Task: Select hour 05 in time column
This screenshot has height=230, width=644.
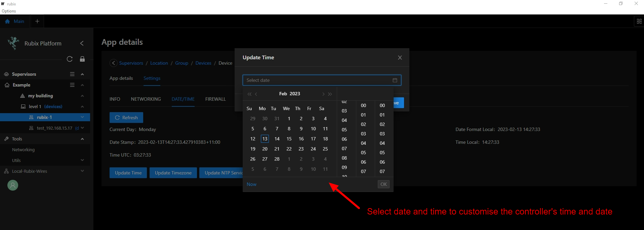Action: coord(344,130)
